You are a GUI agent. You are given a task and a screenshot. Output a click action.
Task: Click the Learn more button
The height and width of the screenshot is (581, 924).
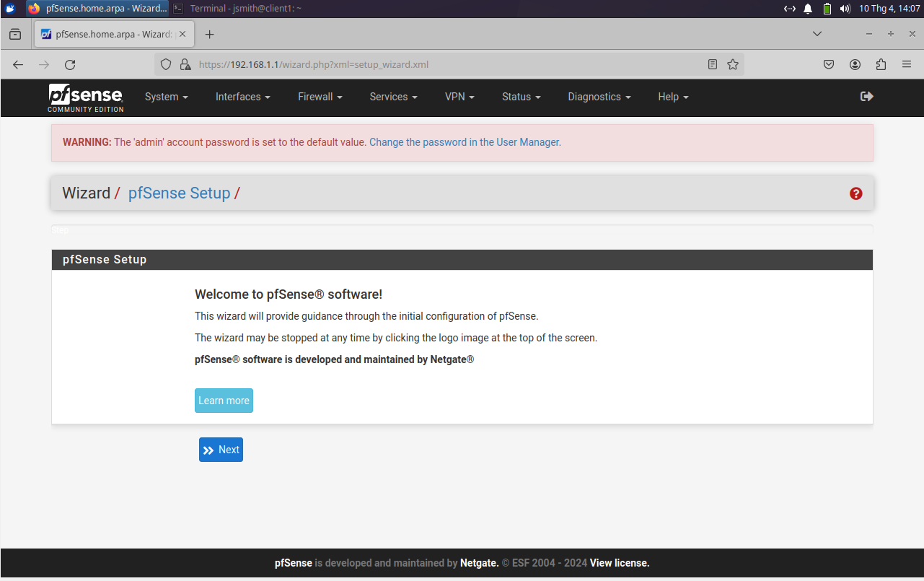tap(224, 401)
